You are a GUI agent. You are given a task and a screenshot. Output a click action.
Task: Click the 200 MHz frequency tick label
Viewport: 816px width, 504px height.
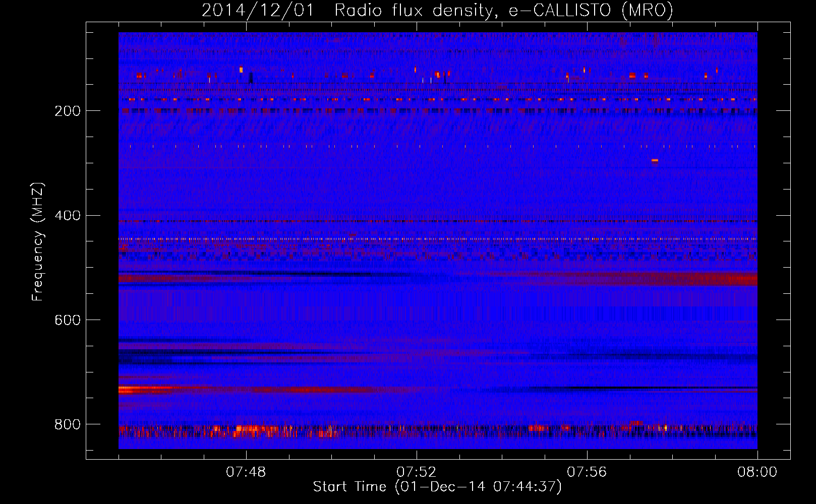[68, 111]
